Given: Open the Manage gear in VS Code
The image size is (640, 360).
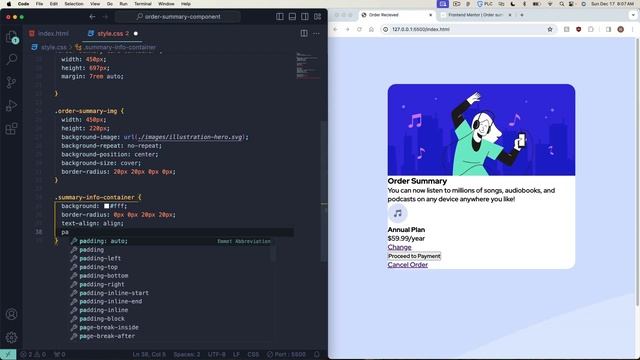Looking at the screenshot, I should coord(11,337).
